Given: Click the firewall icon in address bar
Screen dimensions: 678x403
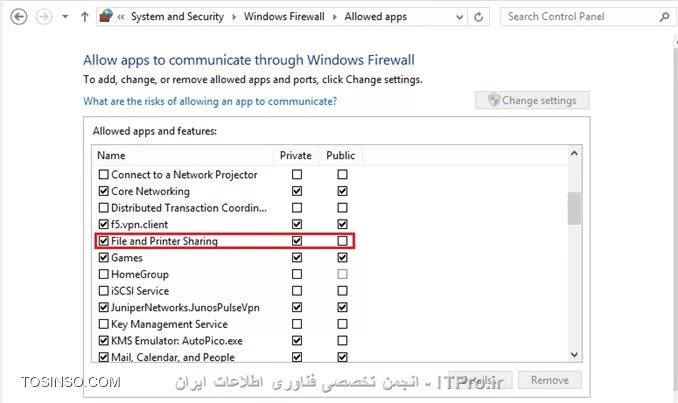Looking at the screenshot, I should (x=106, y=16).
